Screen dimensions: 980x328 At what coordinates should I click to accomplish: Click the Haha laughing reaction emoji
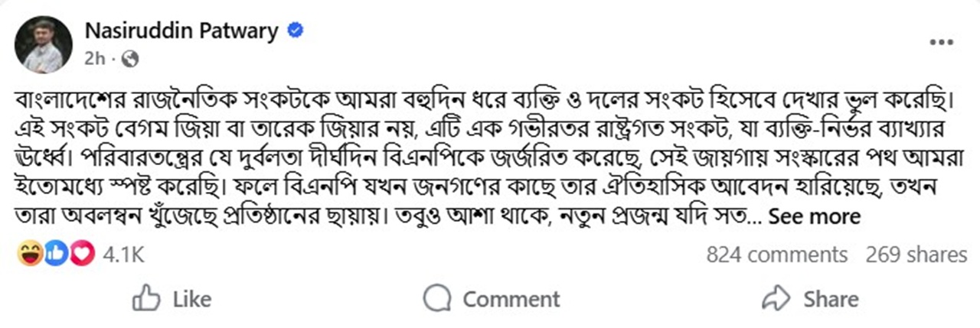(x=29, y=255)
